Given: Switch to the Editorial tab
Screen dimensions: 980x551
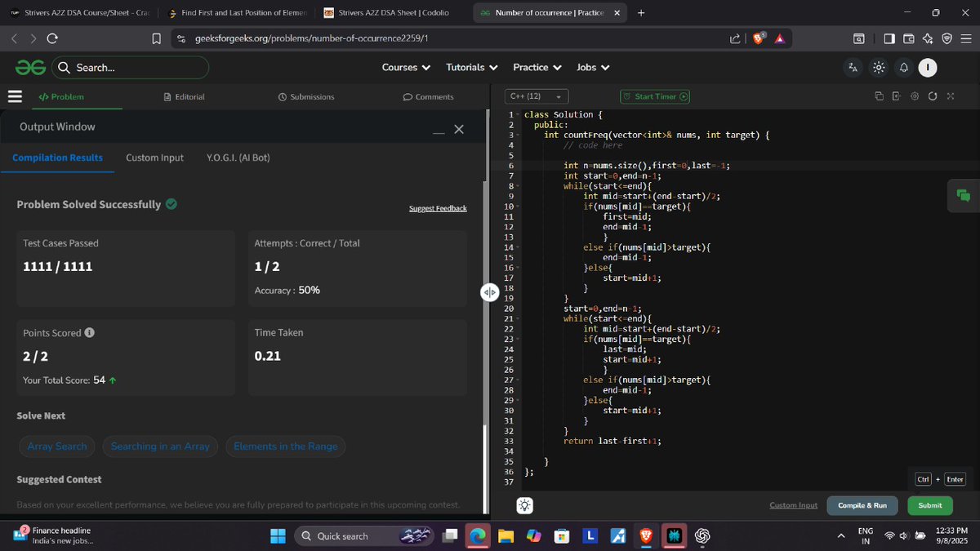Looking at the screenshot, I should 184,96.
